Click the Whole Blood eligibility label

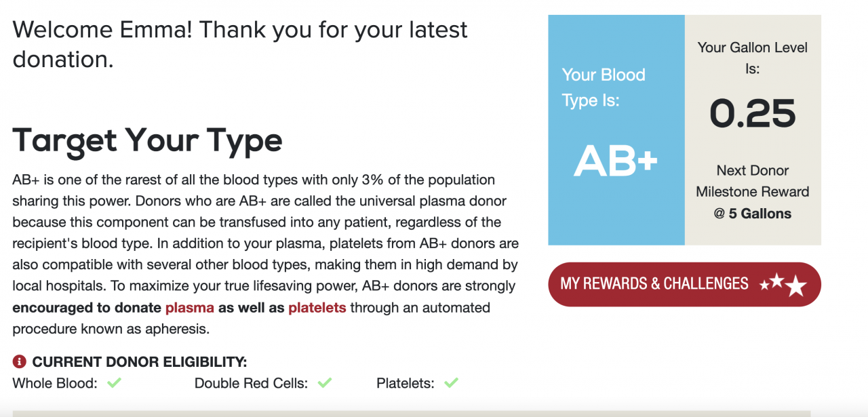click(55, 383)
